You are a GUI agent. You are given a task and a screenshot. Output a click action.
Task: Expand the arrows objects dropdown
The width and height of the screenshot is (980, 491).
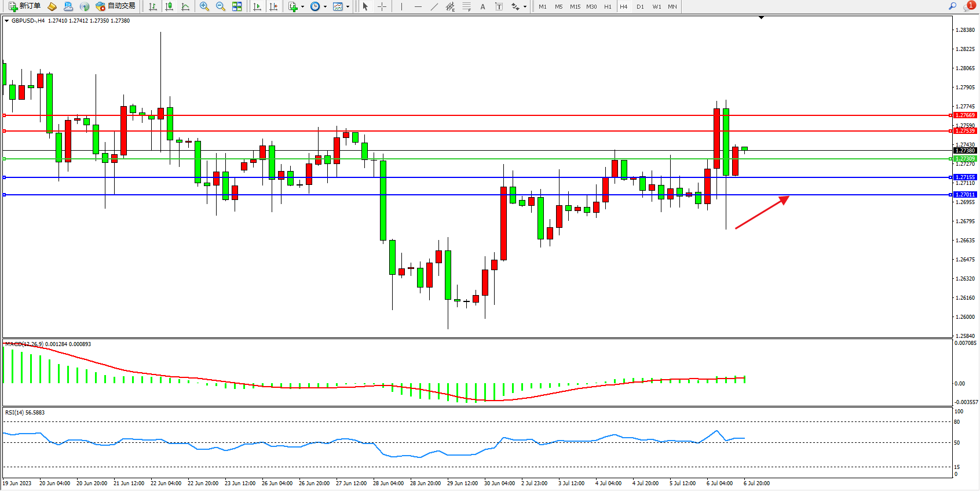(x=525, y=7)
